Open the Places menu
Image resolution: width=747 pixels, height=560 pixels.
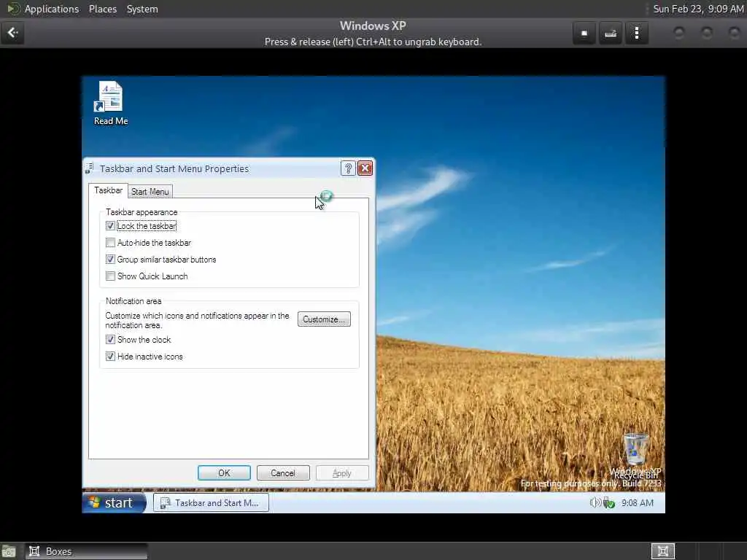point(102,9)
